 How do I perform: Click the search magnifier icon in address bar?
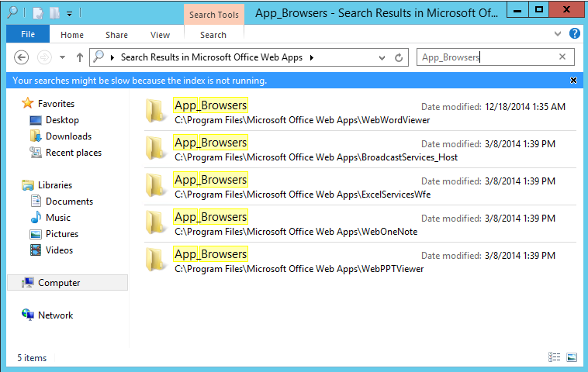point(99,57)
